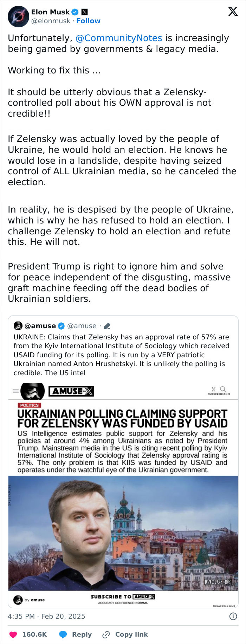Click the X icon above 'Subscribe on X'

point(213,389)
